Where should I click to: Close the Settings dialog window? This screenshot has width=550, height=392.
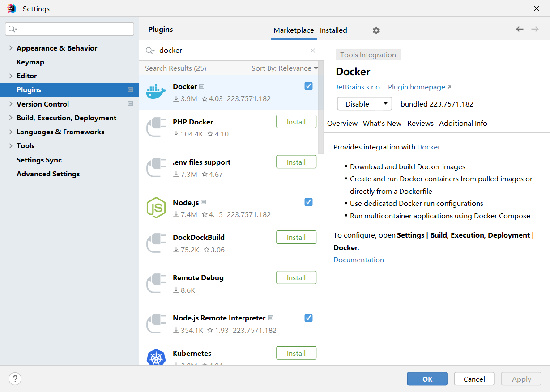537,9
